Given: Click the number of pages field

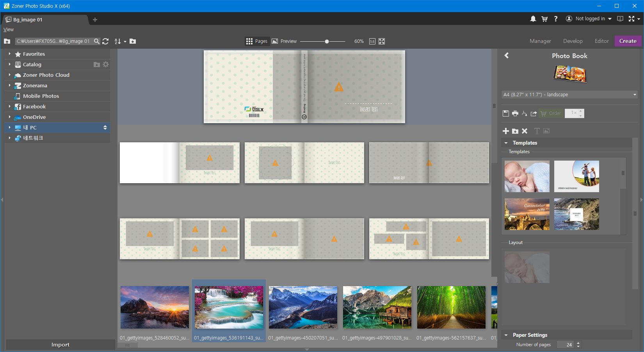Looking at the screenshot, I should (565, 345).
